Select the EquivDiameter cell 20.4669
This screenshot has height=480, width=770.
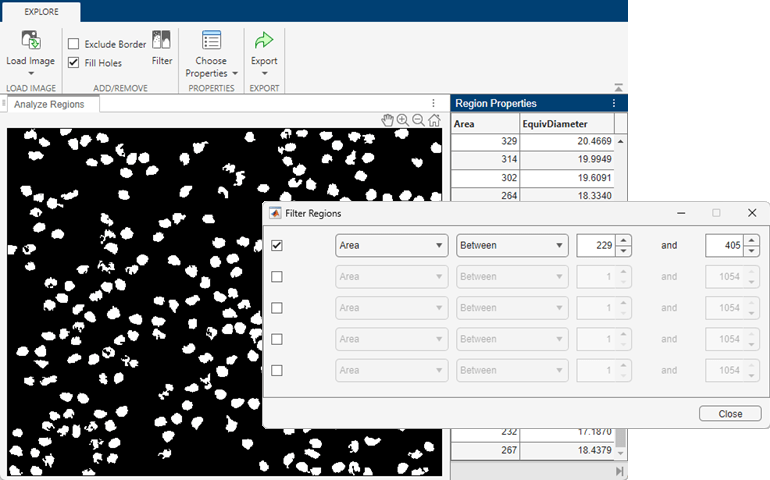coord(567,141)
